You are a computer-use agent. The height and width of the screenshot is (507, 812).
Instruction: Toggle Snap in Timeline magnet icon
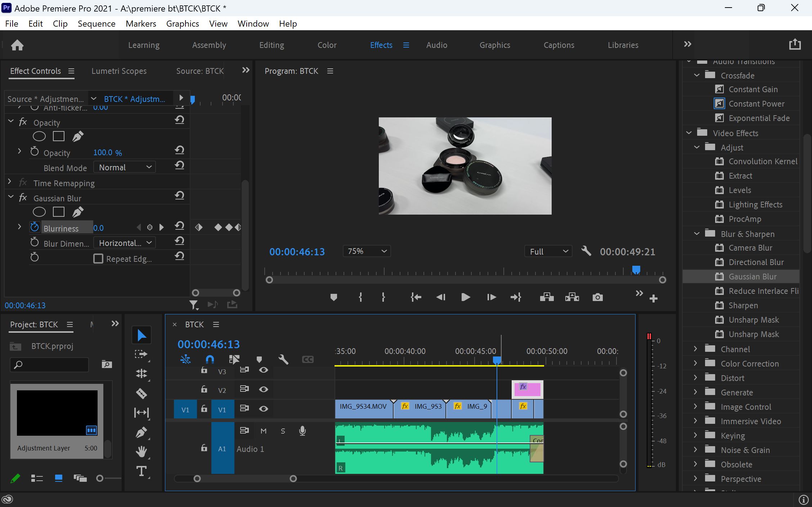click(210, 359)
